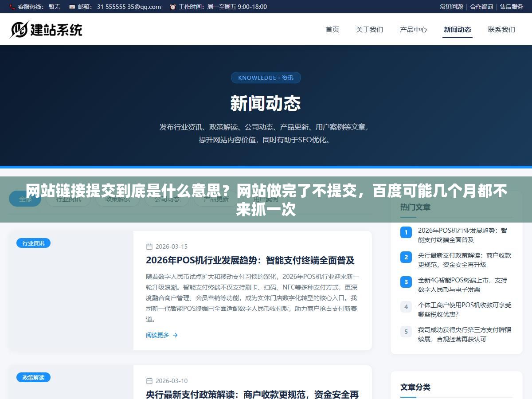
Task: Click the calendar icon beside 2026-03-15
Action: pos(149,246)
